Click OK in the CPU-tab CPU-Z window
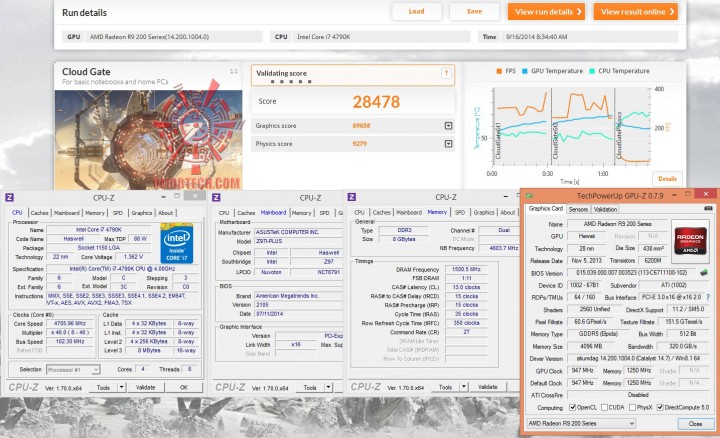Viewport: 720px width, 438px height. (x=184, y=387)
